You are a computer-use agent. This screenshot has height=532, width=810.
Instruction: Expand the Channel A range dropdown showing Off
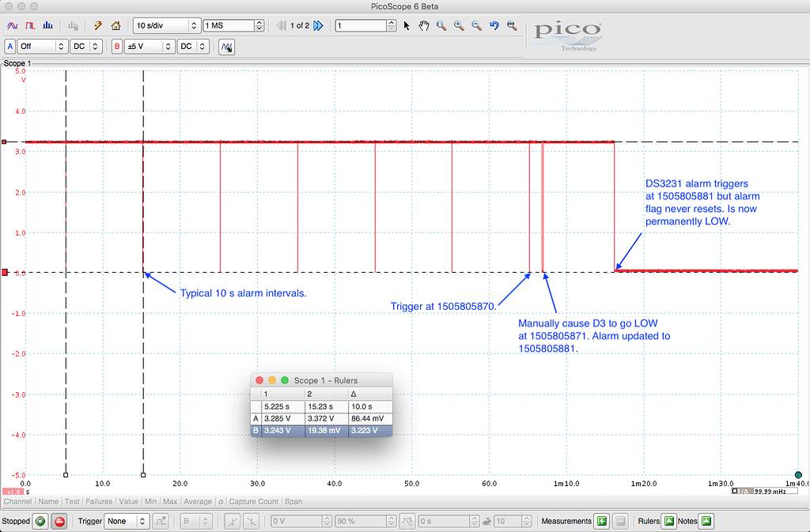click(x=40, y=46)
